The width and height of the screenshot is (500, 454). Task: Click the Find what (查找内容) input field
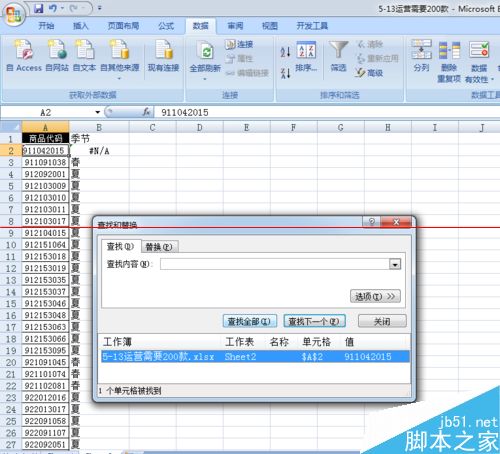click(274, 264)
